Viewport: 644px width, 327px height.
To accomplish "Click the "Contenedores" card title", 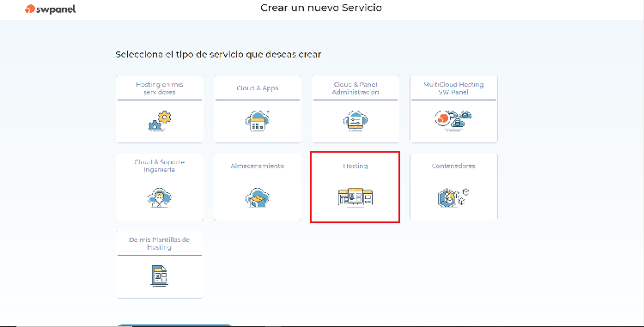I will tap(453, 166).
